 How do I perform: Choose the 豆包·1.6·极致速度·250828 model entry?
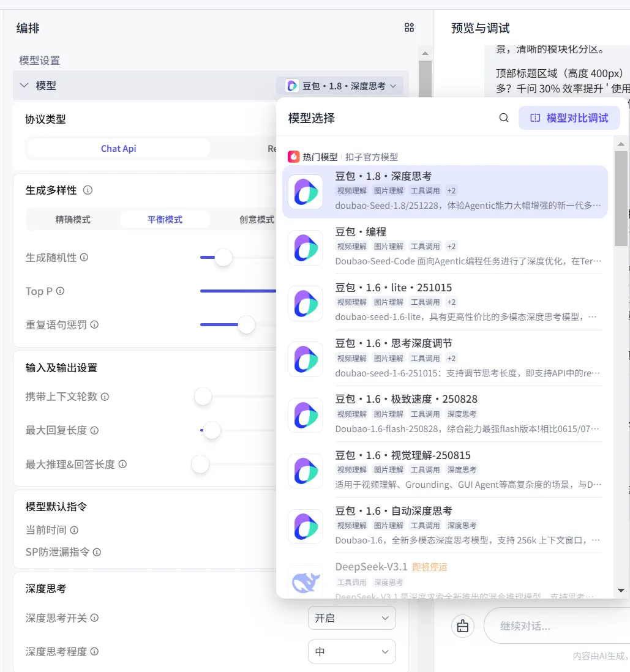point(445,415)
